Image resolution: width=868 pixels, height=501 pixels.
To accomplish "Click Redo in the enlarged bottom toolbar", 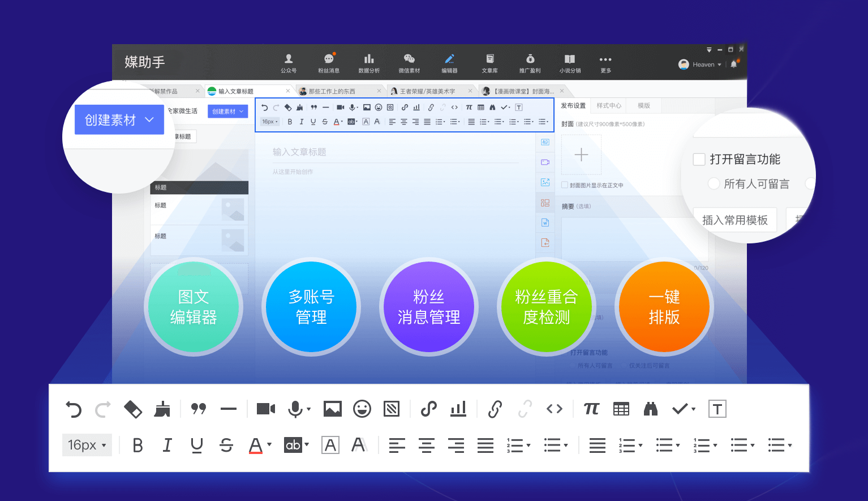I will [103, 409].
